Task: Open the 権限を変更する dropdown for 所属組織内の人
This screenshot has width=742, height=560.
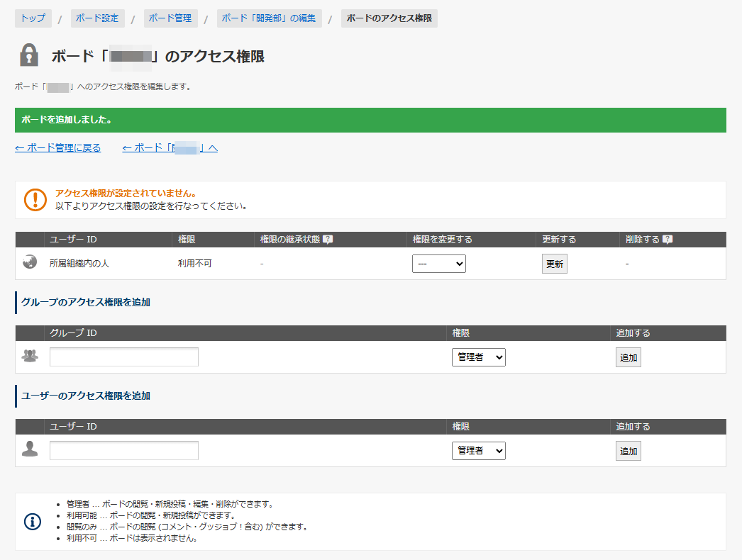Action: 438,264
